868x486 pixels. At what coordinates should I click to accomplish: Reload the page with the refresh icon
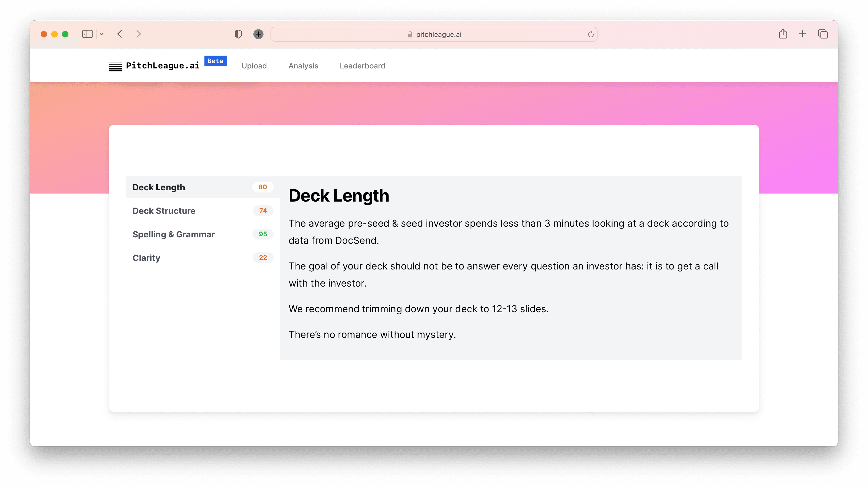(590, 34)
